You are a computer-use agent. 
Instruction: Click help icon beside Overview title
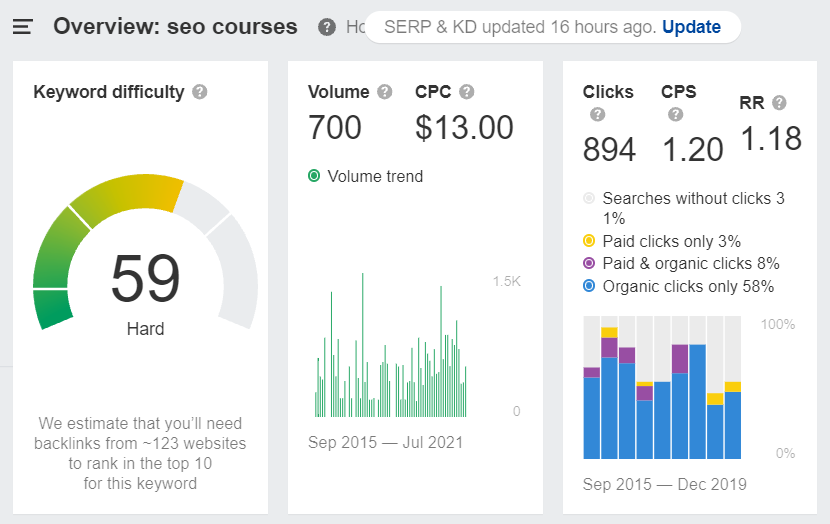(326, 27)
